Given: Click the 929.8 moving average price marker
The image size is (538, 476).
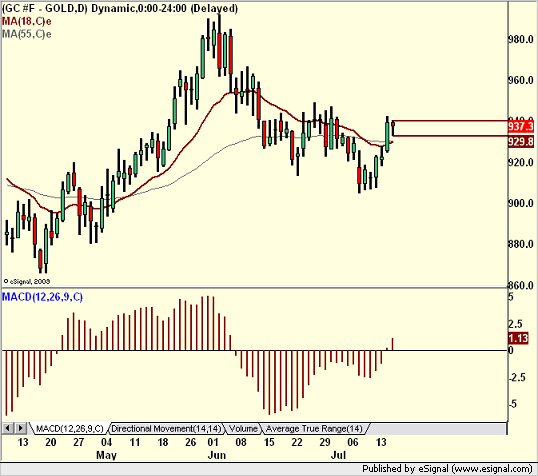Looking at the screenshot, I should 521,141.
